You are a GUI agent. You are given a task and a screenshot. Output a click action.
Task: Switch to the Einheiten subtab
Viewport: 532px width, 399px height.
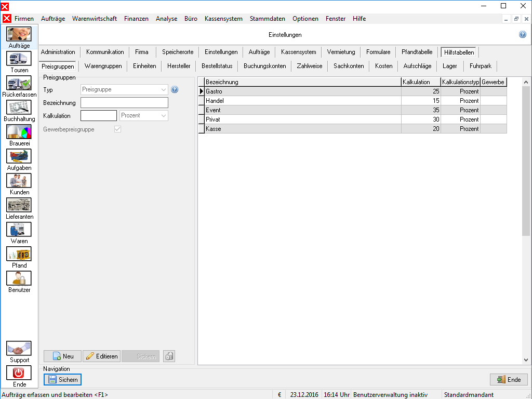(x=144, y=66)
